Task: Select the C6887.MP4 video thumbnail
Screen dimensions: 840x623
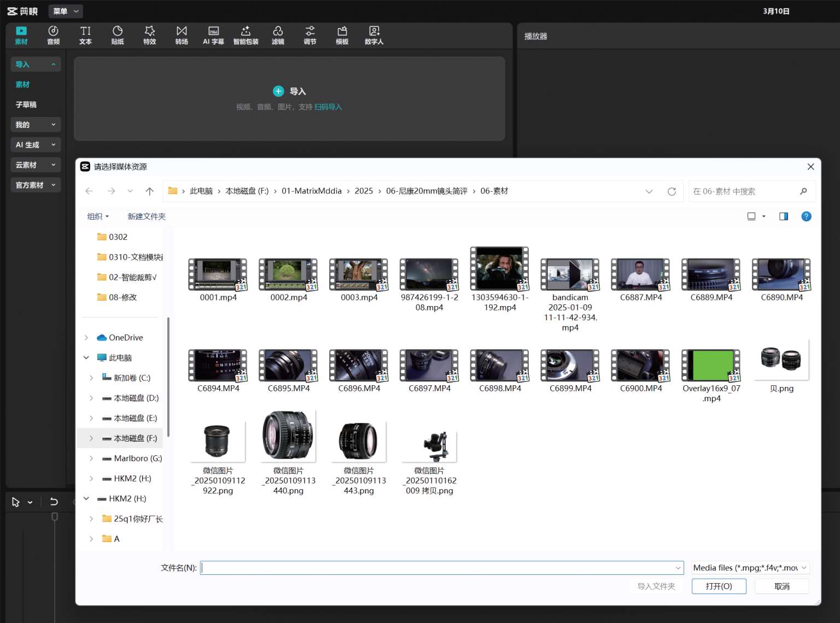Action: [640, 275]
